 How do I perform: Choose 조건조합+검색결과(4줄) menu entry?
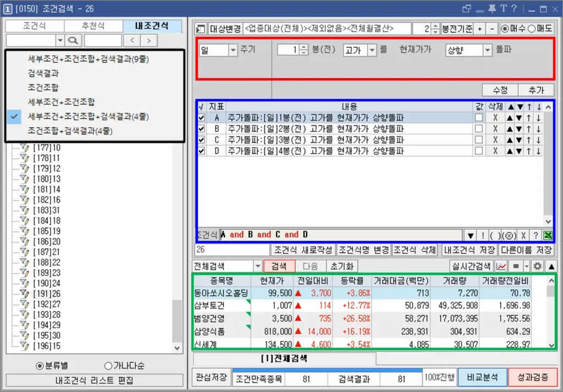coord(70,131)
